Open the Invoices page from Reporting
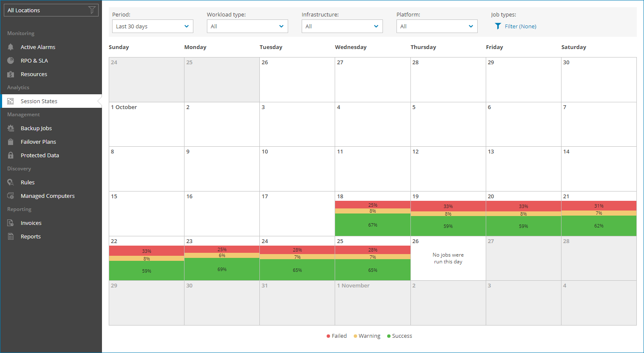 [30, 223]
